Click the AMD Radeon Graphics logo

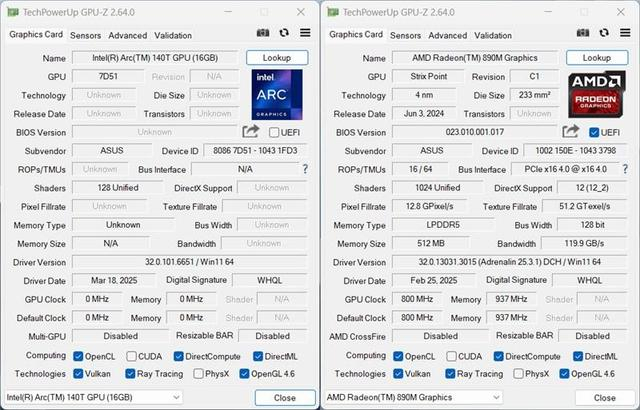(x=597, y=95)
